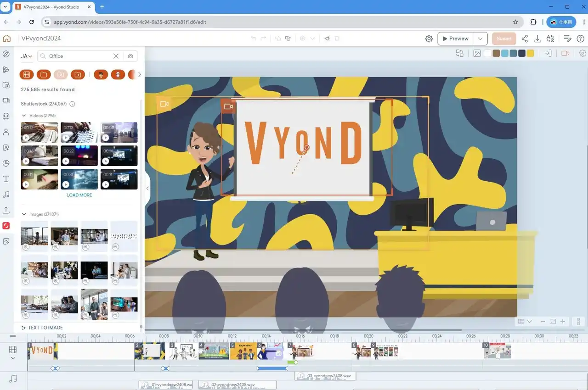Select the yellow color swatch
The image size is (588, 390).
[530, 53]
